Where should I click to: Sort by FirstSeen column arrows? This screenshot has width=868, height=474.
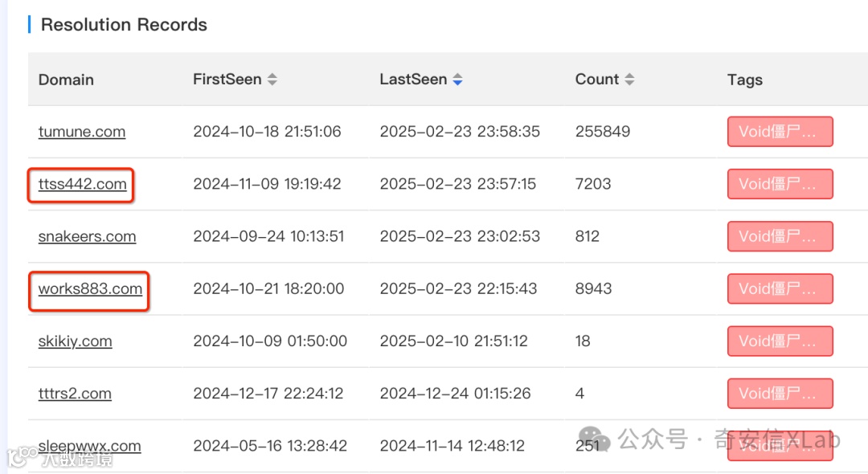tap(272, 80)
